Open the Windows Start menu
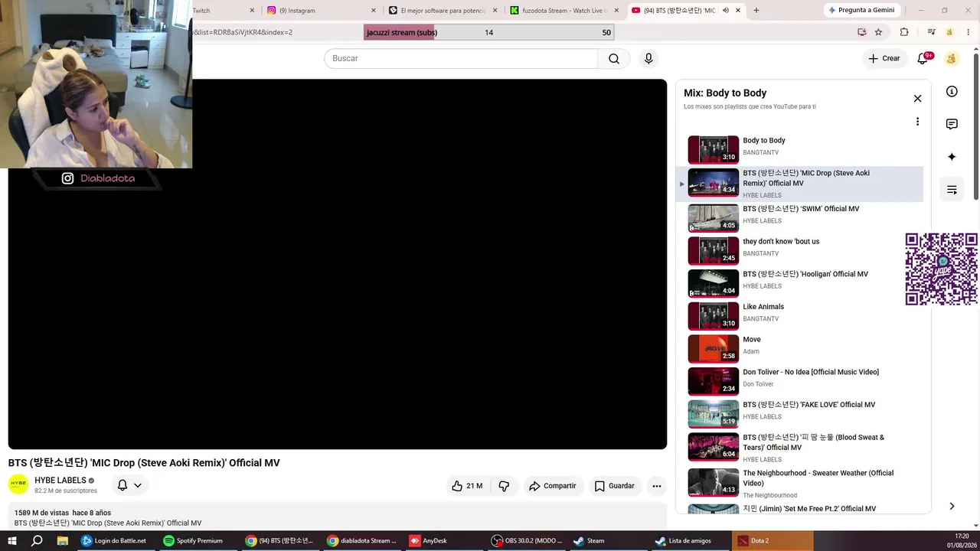The height and width of the screenshot is (551, 980). 12,541
